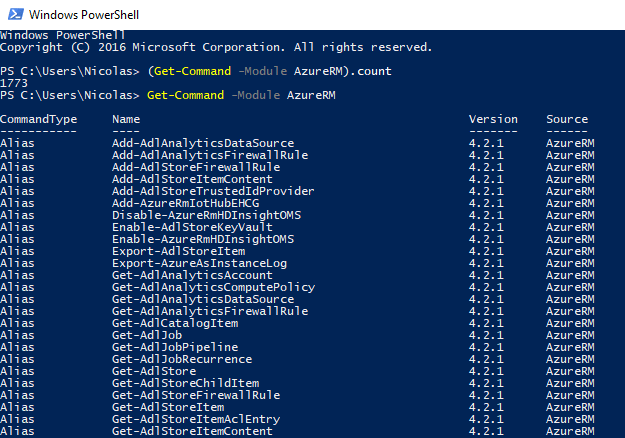Image resolution: width=625 pixels, height=438 pixels.
Task: Click Get-AdlCatalogItem entry
Action: coord(175,323)
